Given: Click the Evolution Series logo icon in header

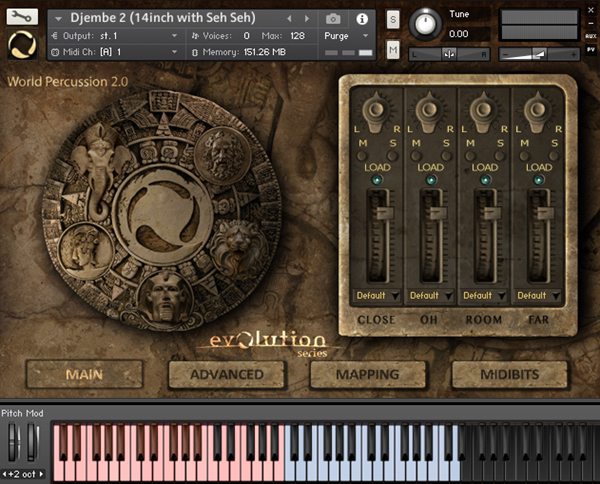Looking at the screenshot, I should tap(20, 46).
